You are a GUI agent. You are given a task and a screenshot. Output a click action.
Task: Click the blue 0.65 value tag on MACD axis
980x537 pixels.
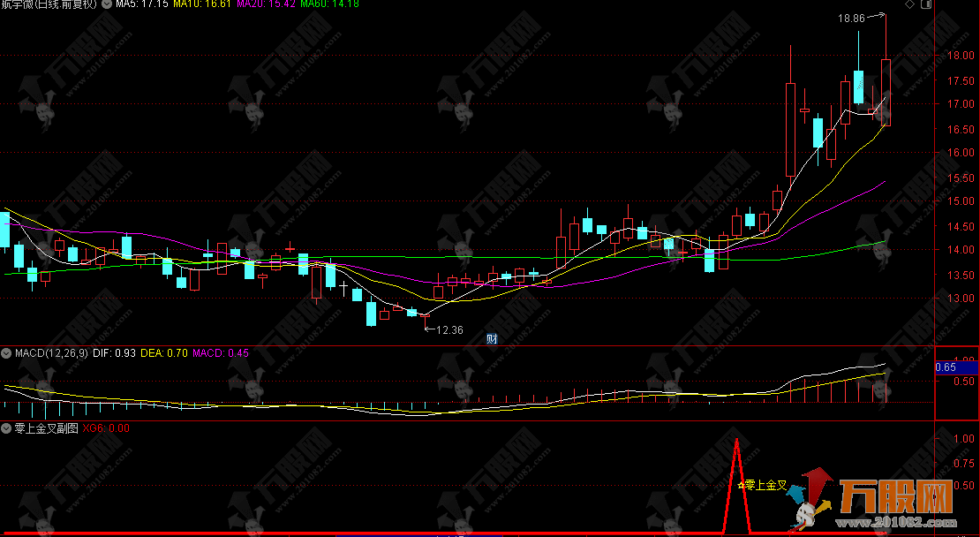tap(956, 367)
